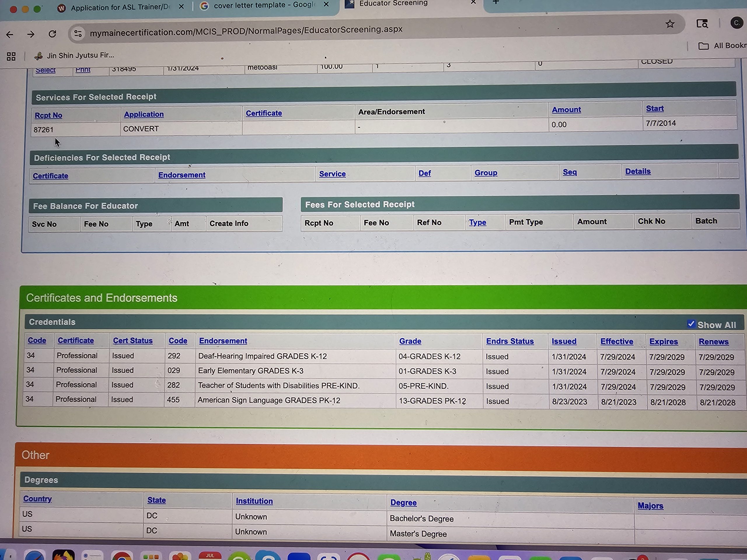Click the Rcpt No column header link
Image resolution: width=747 pixels, height=560 pixels.
pos(48,116)
